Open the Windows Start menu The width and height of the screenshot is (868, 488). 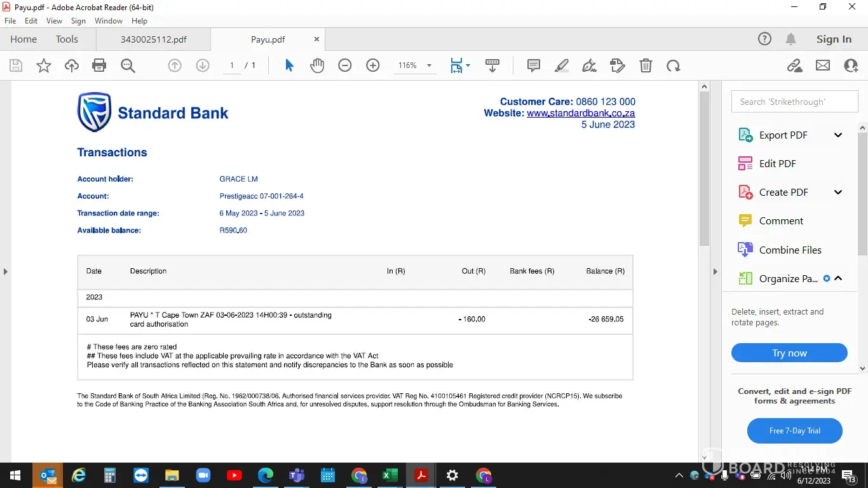[x=15, y=475]
